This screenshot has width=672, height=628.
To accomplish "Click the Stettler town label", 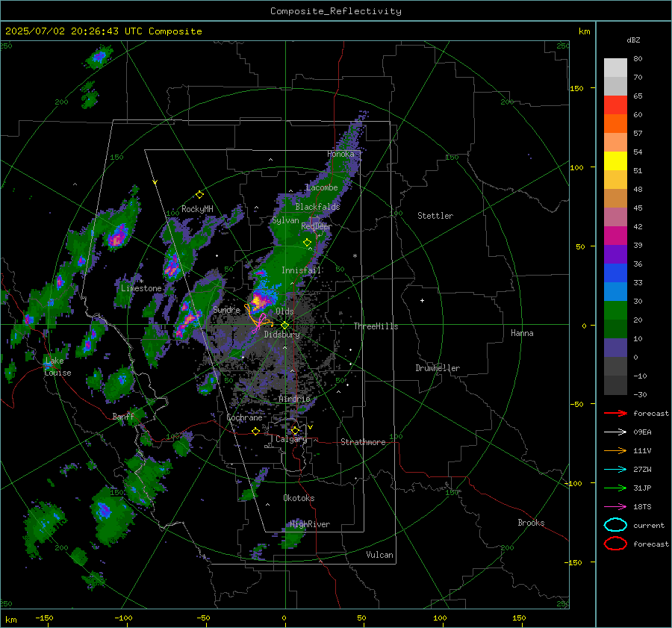I will [x=435, y=216].
